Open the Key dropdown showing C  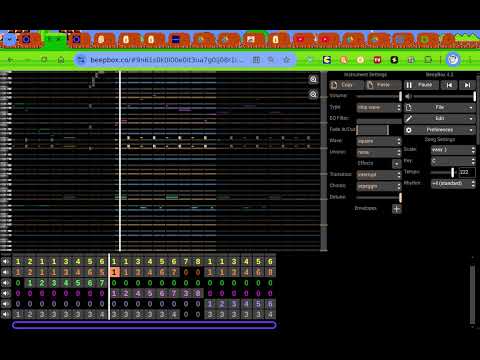(x=453, y=161)
